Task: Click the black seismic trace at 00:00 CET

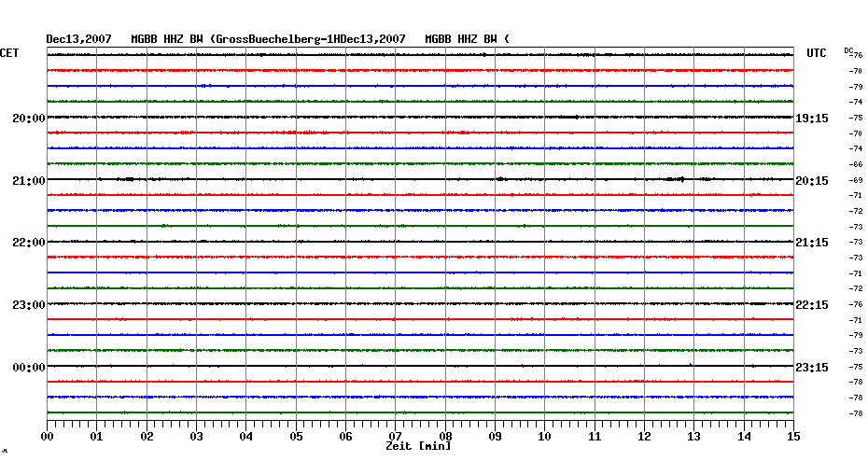Action: pyautogui.click(x=420, y=366)
